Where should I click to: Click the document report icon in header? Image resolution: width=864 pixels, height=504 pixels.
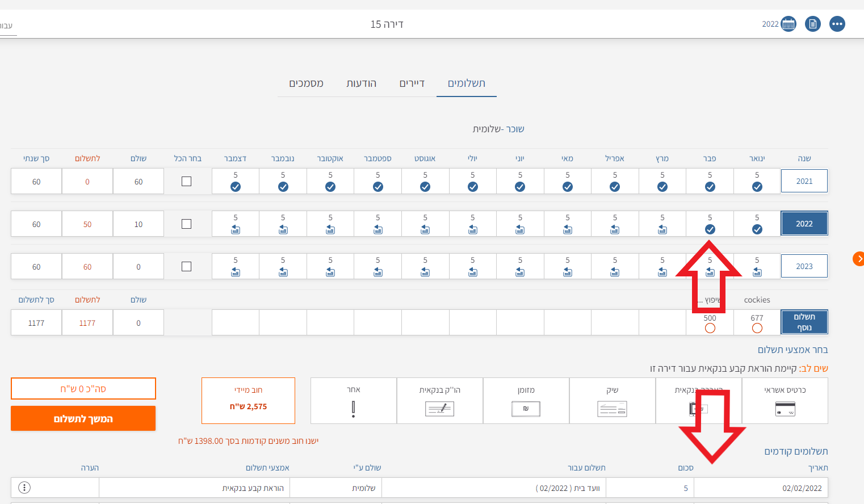tap(813, 24)
